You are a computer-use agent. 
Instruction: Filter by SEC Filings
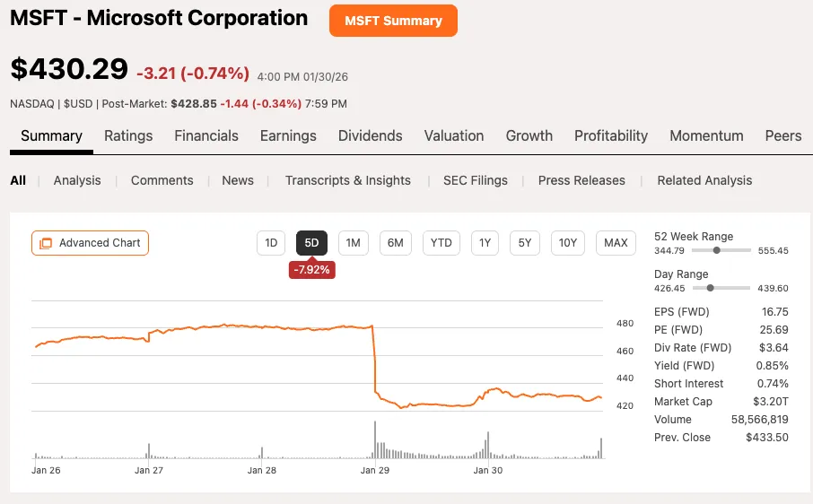pos(475,180)
